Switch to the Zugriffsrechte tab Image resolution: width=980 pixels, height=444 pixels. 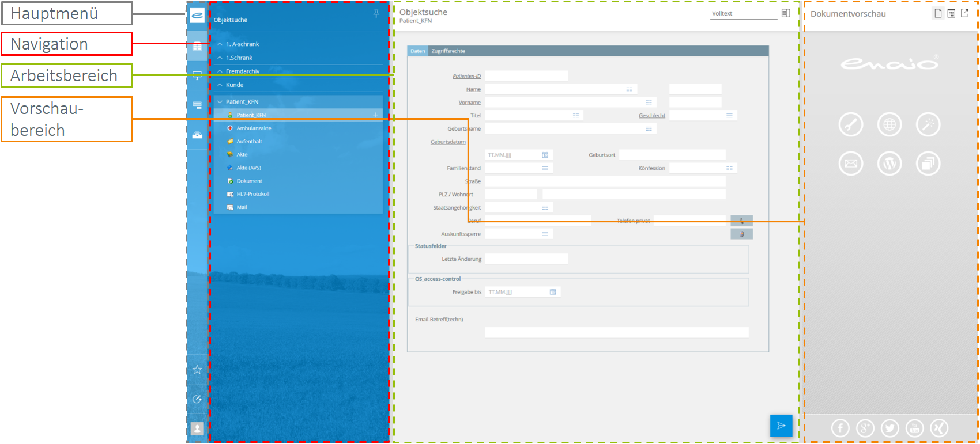(448, 51)
